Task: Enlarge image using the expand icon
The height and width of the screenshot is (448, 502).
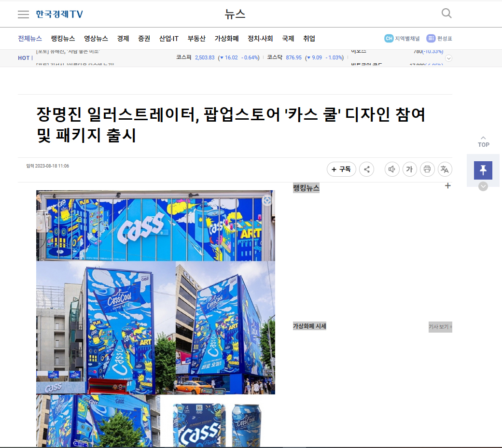Action: coord(267,200)
